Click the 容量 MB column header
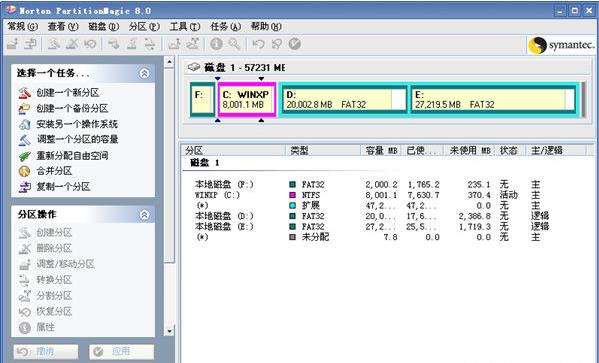The width and height of the screenshot is (599, 363). pyautogui.click(x=381, y=151)
